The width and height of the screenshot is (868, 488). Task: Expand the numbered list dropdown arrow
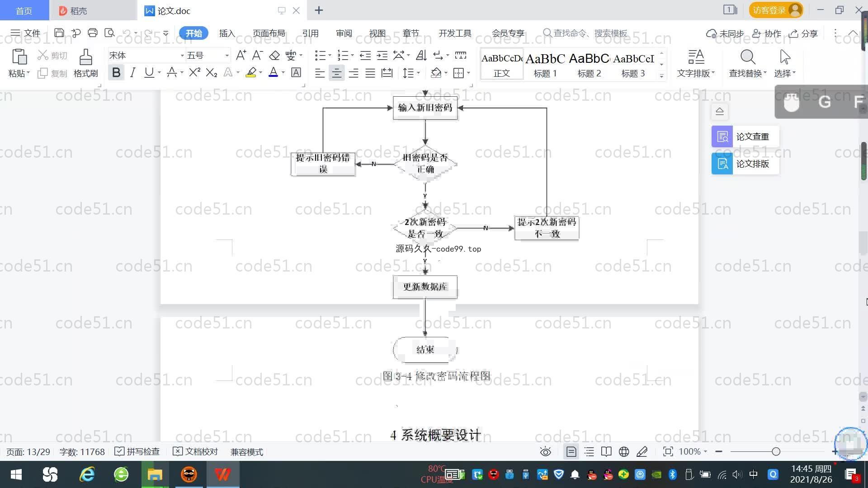pos(352,55)
